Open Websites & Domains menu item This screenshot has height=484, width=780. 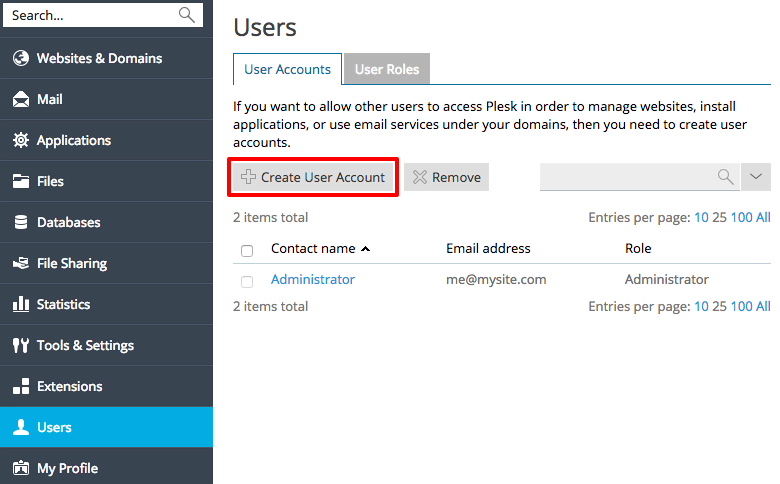[106, 58]
